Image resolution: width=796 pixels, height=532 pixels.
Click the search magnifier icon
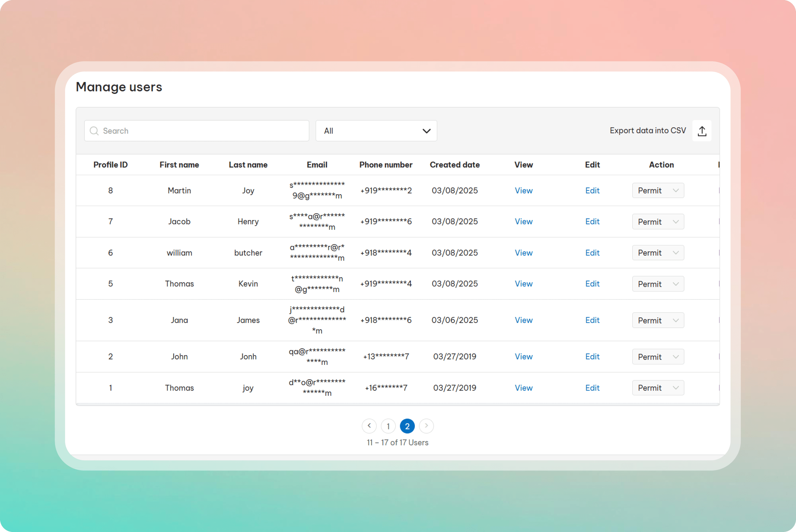tap(94, 131)
